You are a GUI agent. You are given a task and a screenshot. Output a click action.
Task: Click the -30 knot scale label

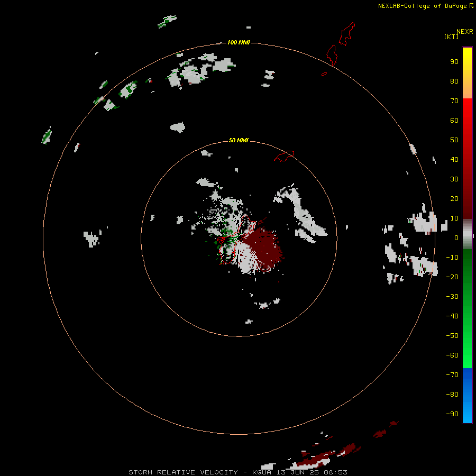(x=452, y=297)
